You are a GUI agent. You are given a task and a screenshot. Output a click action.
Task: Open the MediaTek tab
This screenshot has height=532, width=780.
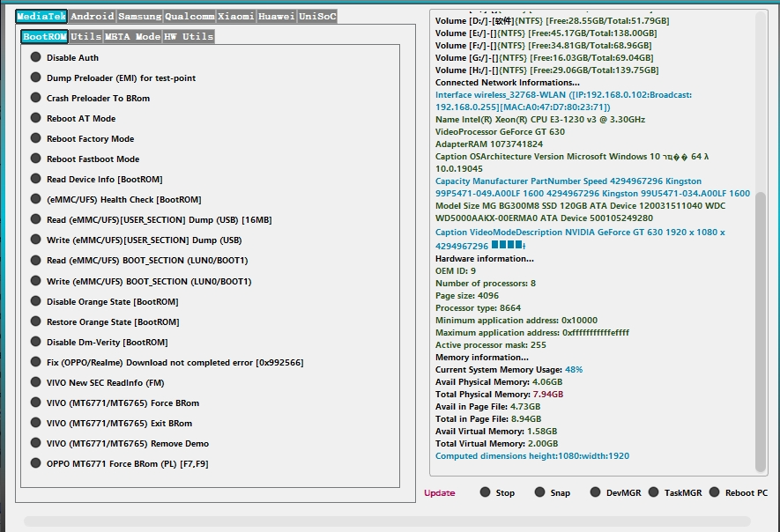coord(41,17)
